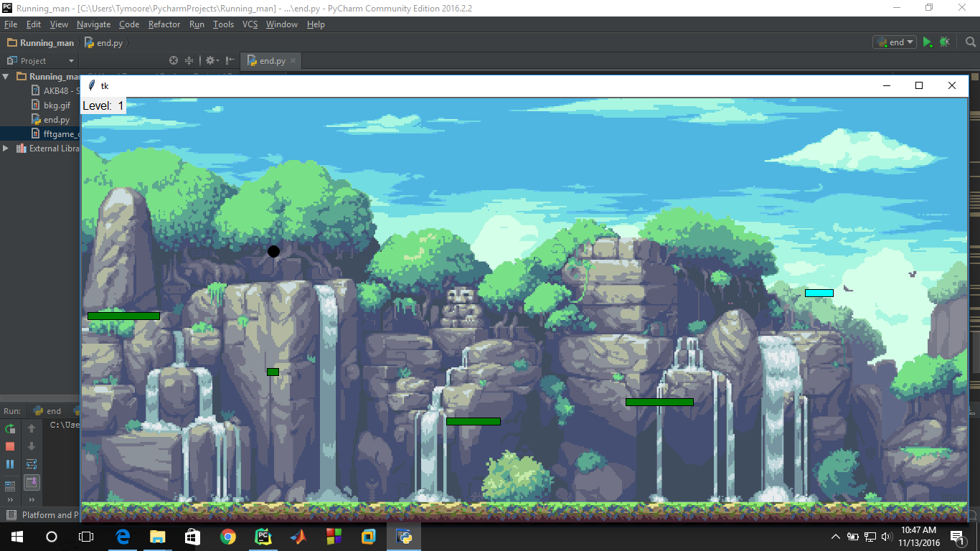Viewport: 980px width, 551px height.
Task: Click the tool windows icon in status bar
Action: tap(10, 515)
